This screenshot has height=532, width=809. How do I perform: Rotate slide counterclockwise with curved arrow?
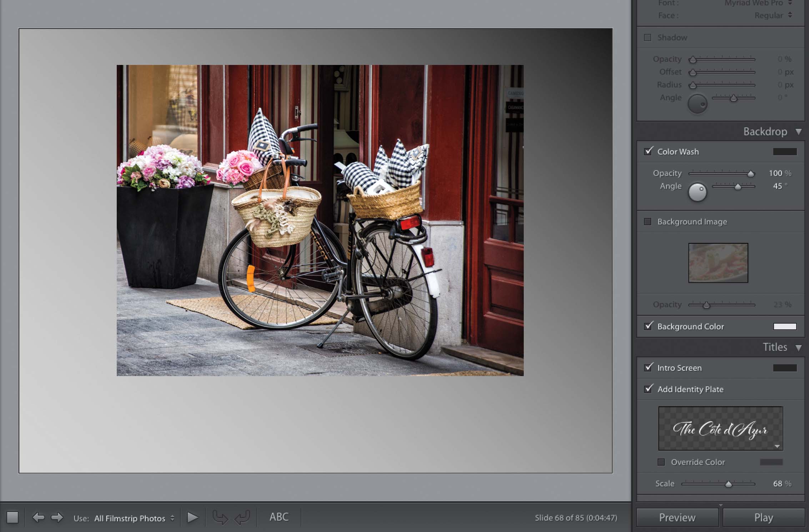coord(220,517)
